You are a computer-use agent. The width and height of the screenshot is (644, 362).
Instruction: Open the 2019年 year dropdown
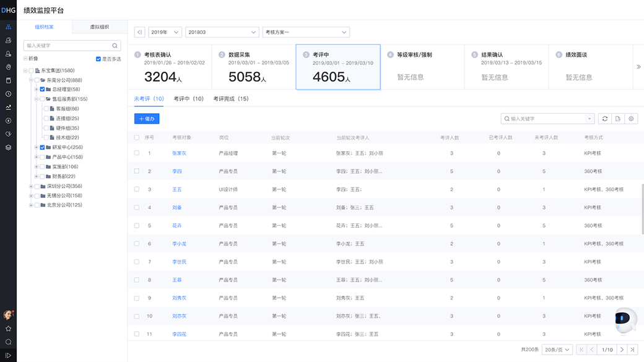165,32
